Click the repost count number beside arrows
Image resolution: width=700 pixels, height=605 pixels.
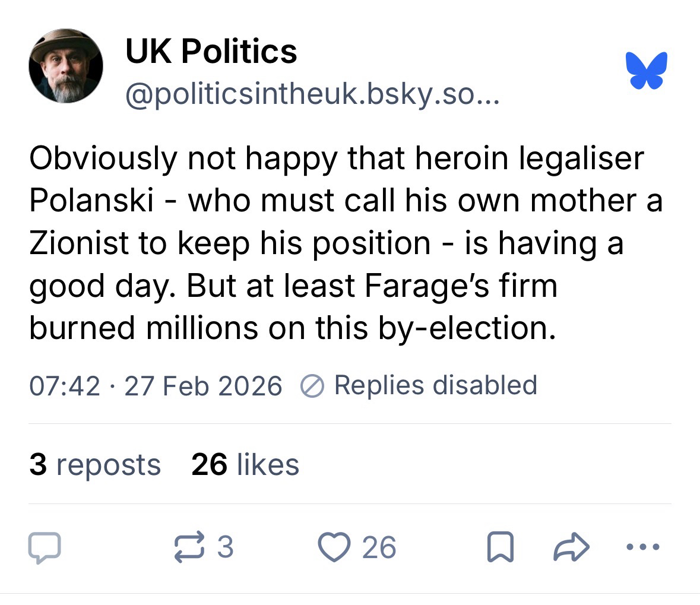pyautogui.click(x=225, y=547)
